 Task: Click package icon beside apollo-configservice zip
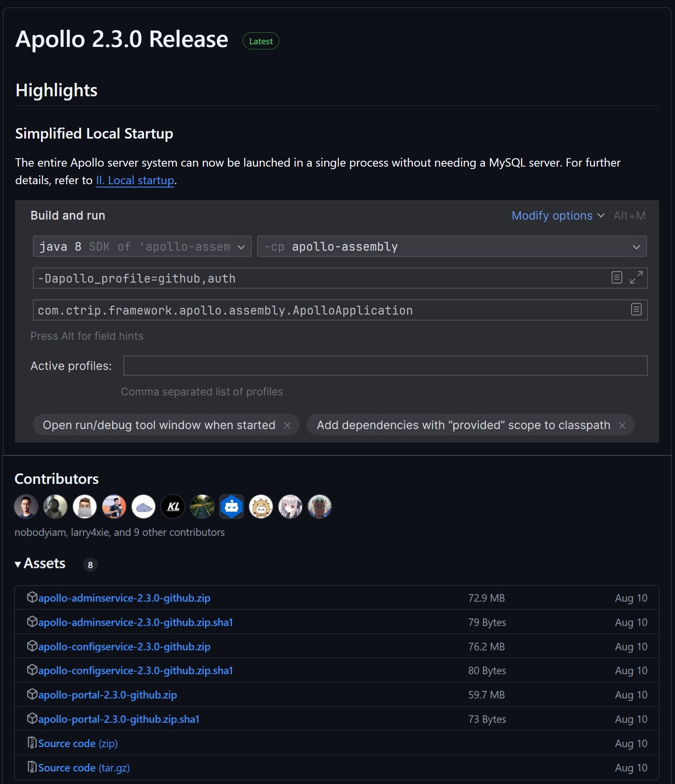(32, 646)
